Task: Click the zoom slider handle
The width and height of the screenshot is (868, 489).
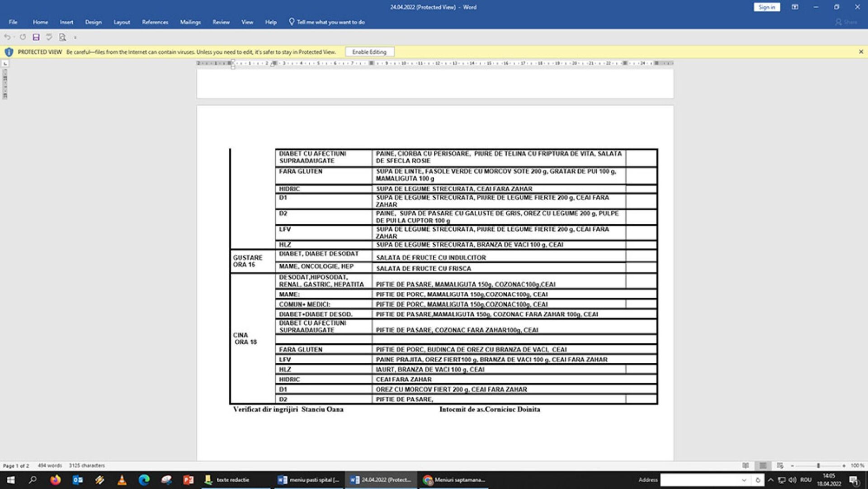Action: point(818,465)
